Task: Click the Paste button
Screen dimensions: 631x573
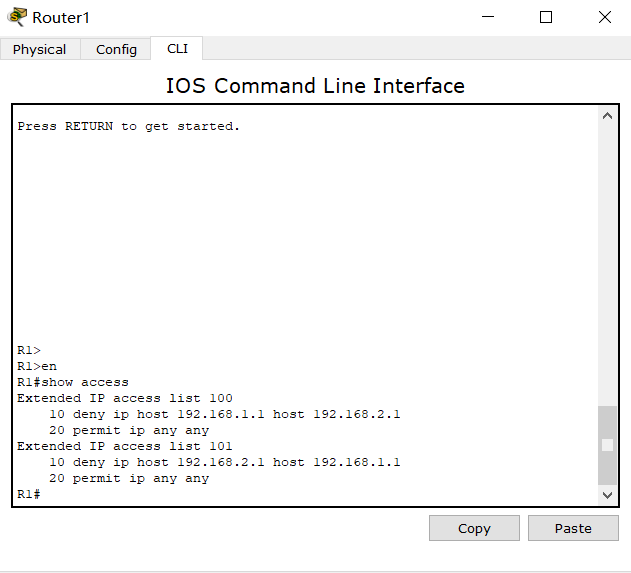Action: [x=573, y=528]
